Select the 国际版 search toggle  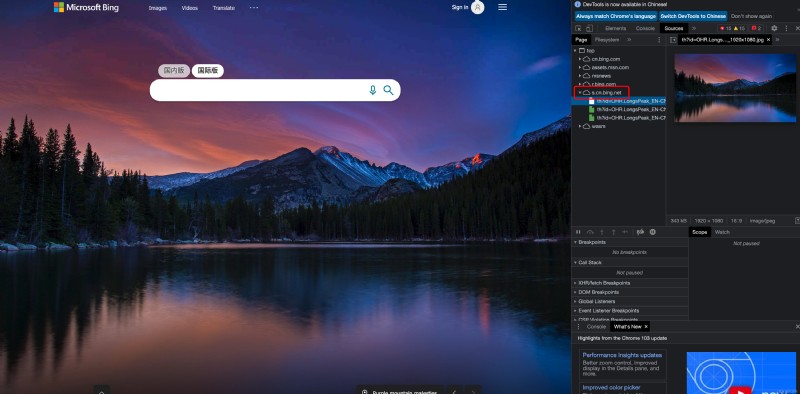[x=208, y=70]
